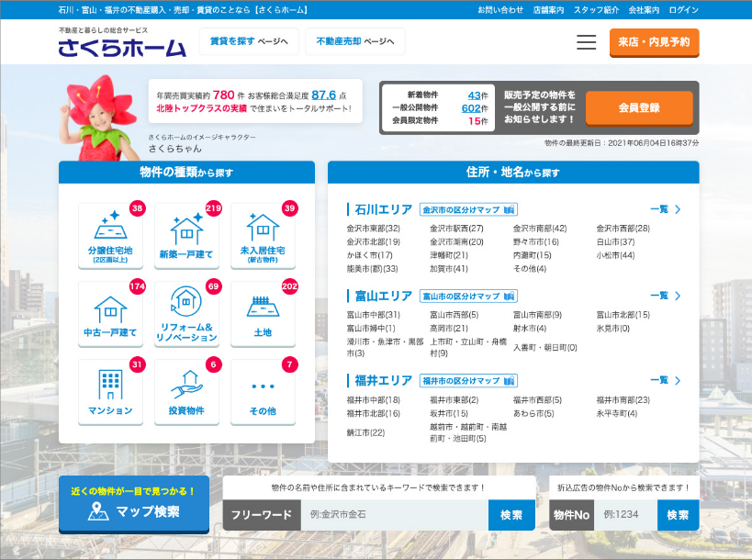752x560 pixels.
Task: Select 中古一戸建て property type tile
Action: tap(110, 314)
